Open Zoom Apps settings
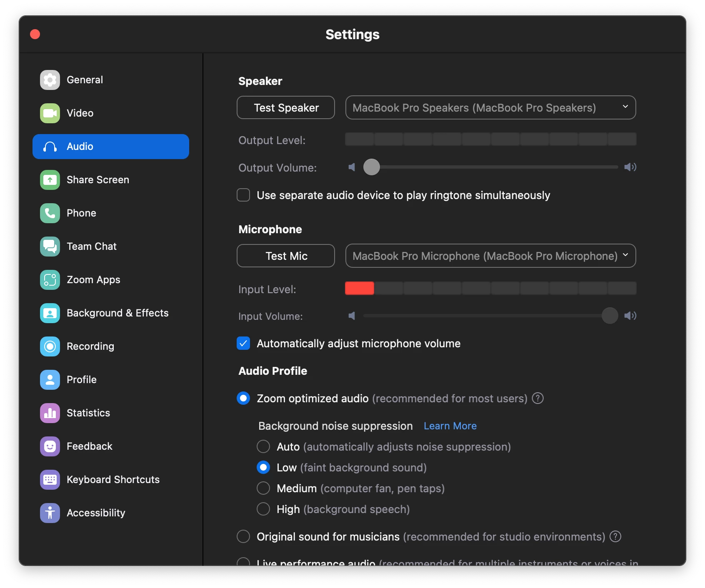 (111, 280)
